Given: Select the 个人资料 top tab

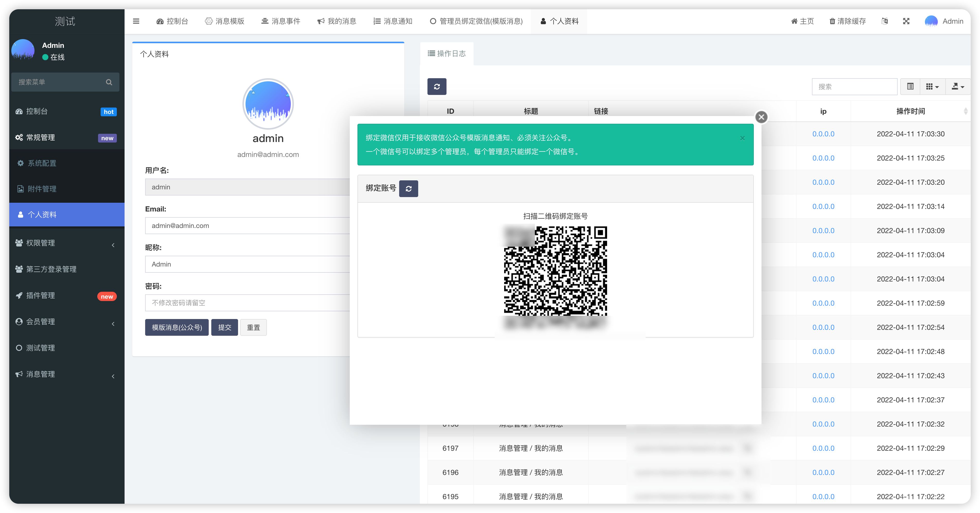Looking at the screenshot, I should coord(559,21).
